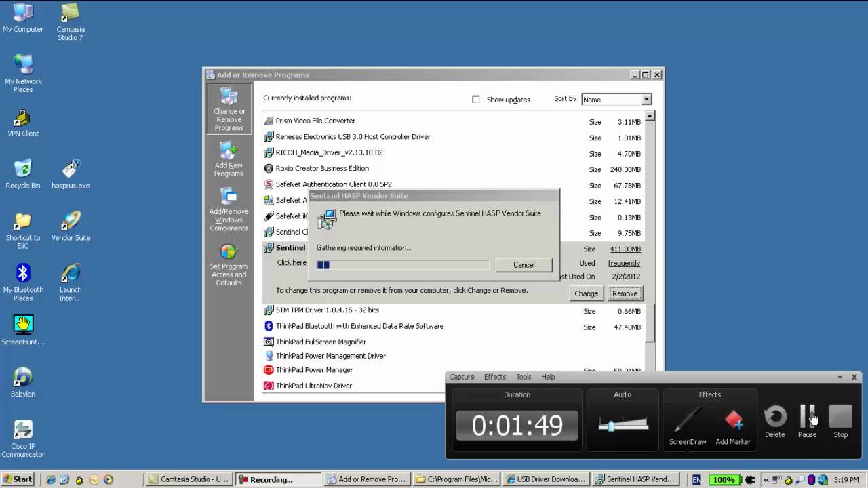Click the Start button
This screenshot has height=488, width=868.
click(x=18, y=479)
